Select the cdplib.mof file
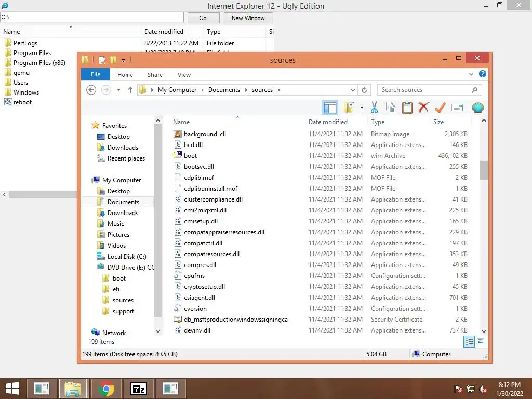 (199, 178)
